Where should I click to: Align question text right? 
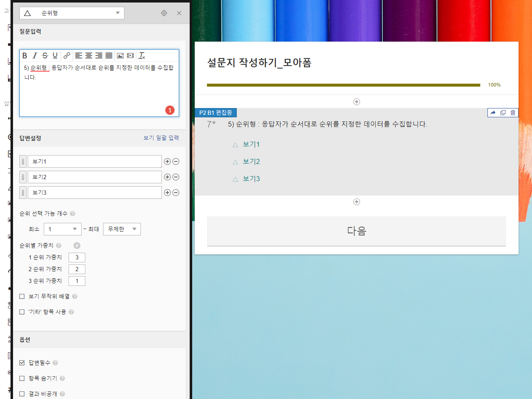click(99, 55)
